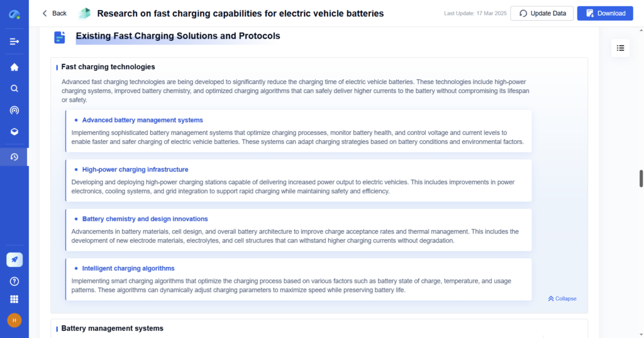Click the vertical scrollbar thumb
Image resolution: width=644 pixels, height=338 pixels.
(x=641, y=178)
